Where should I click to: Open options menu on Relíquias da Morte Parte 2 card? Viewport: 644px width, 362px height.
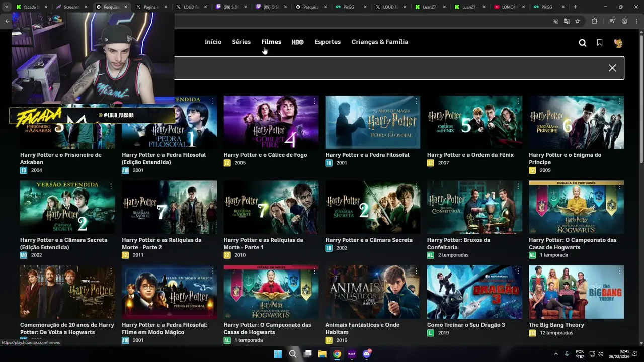click(x=213, y=186)
